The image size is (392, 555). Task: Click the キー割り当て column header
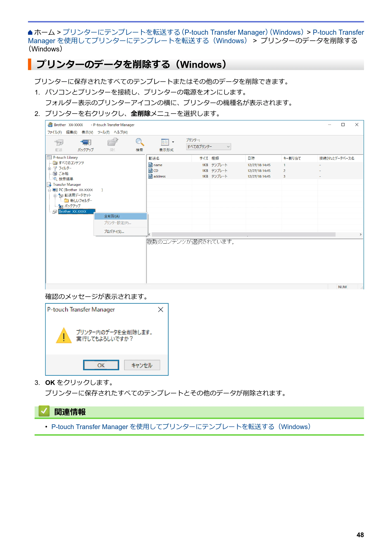(x=299, y=158)
